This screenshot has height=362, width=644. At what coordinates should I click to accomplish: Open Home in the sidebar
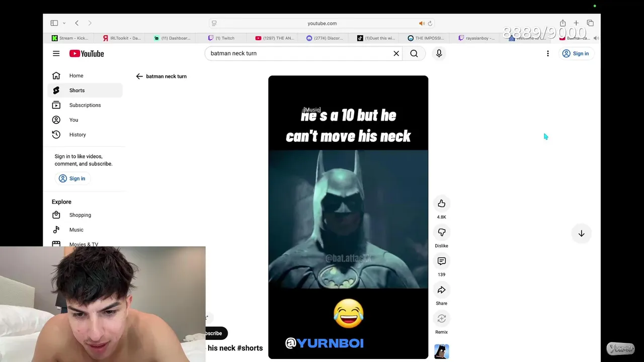pyautogui.click(x=85, y=75)
